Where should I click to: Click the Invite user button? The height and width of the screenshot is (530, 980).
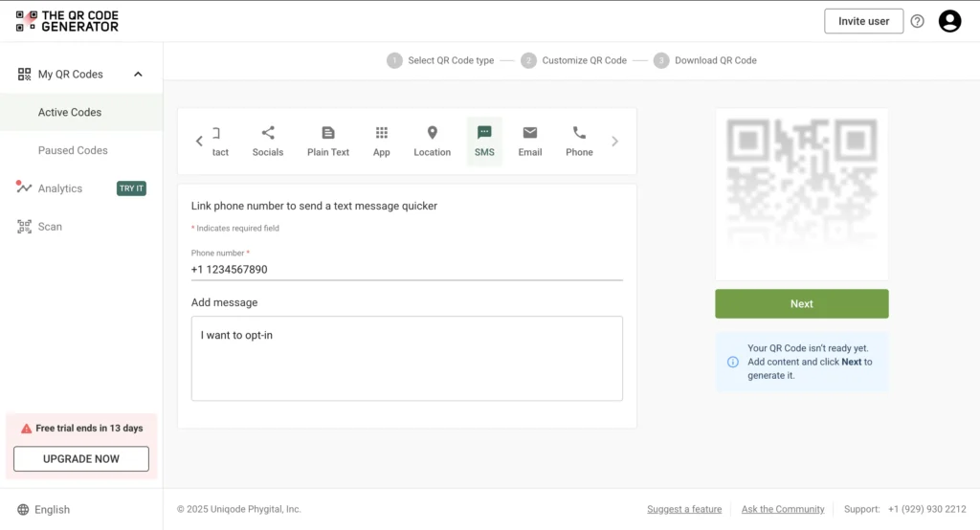[863, 21]
